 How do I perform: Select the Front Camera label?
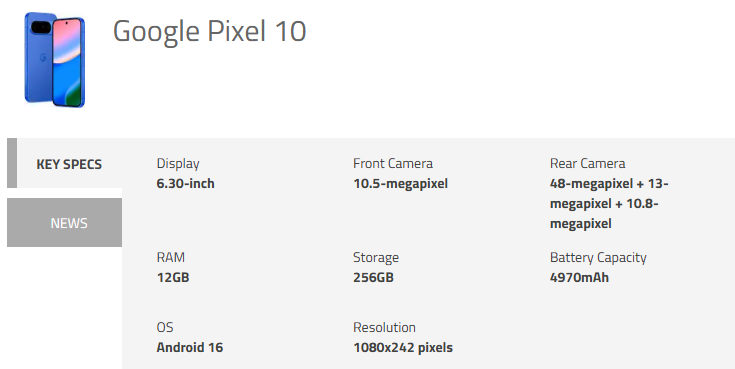[393, 163]
